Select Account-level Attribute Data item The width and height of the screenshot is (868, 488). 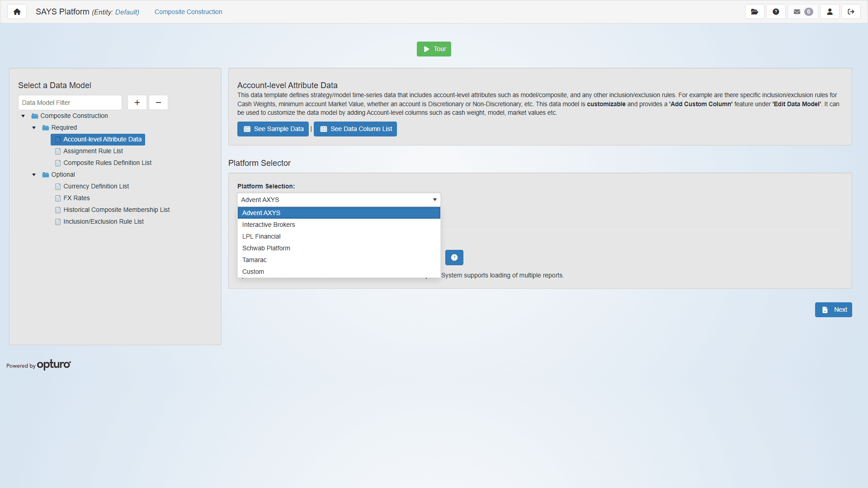tap(98, 139)
